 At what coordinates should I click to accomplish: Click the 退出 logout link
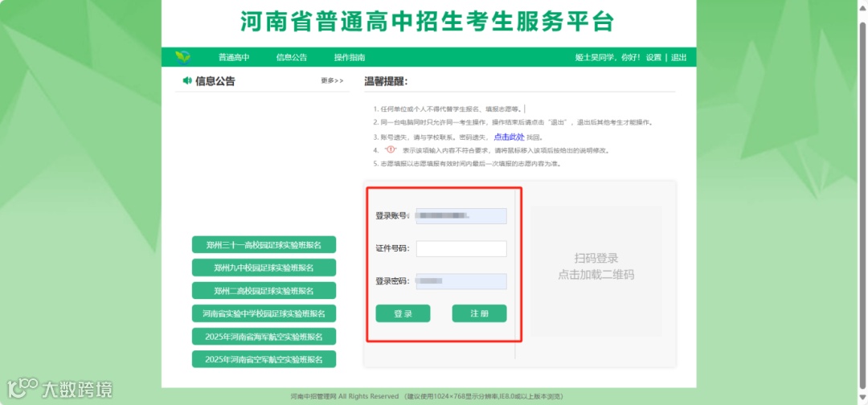(x=678, y=58)
